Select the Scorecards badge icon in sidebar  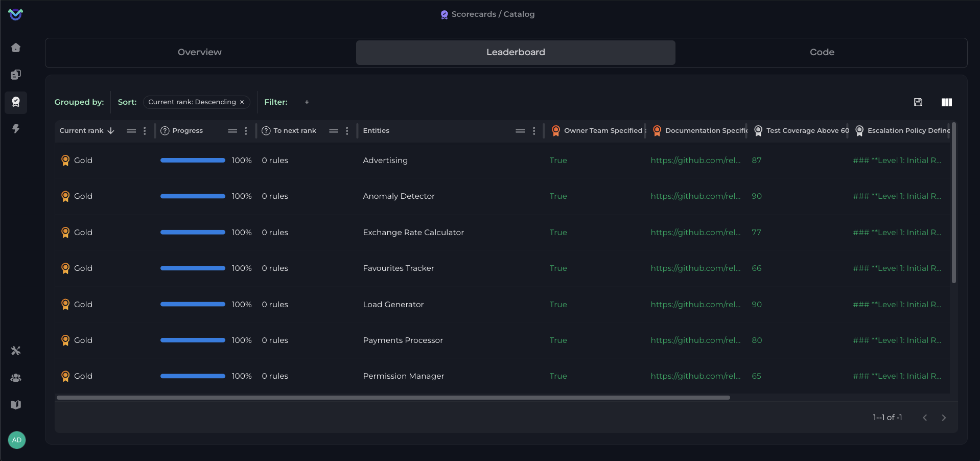pos(16,102)
